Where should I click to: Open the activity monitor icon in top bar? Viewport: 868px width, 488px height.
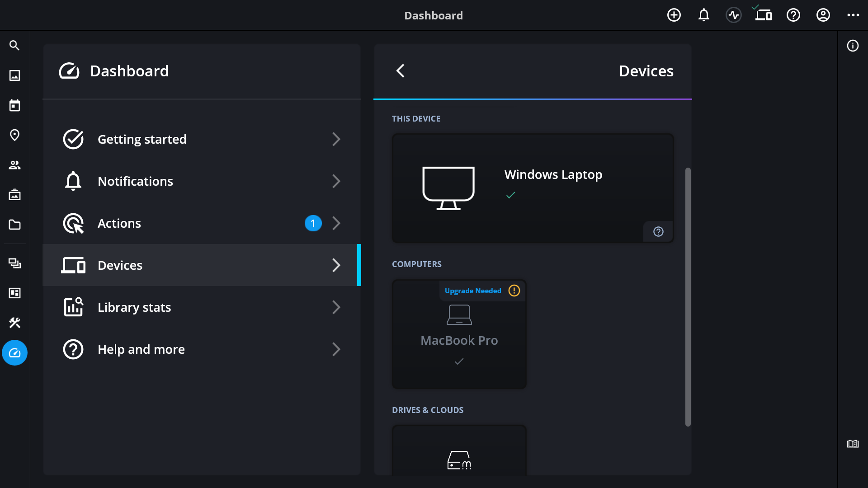(x=733, y=15)
